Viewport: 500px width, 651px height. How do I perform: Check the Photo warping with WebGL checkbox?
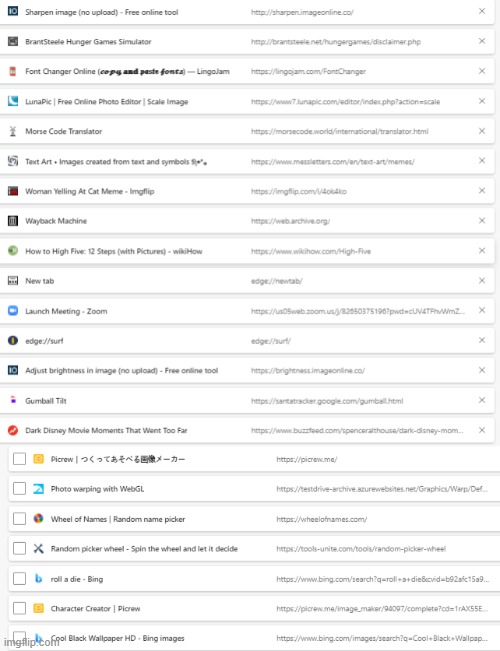point(19,489)
